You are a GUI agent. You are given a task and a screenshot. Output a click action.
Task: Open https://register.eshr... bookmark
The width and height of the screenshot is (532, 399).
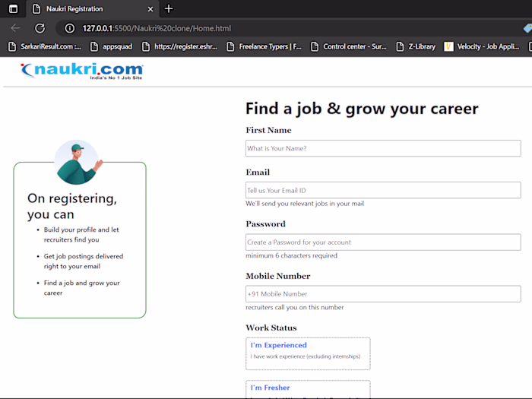click(179, 46)
